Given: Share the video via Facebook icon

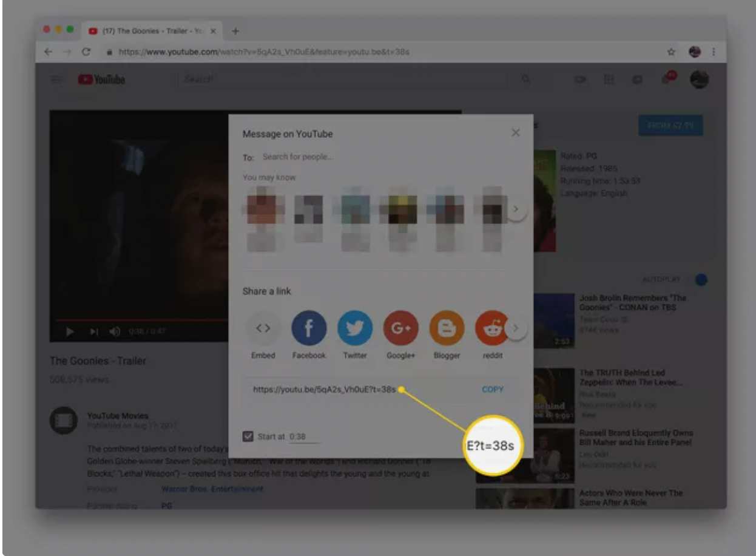Looking at the screenshot, I should coord(309,328).
